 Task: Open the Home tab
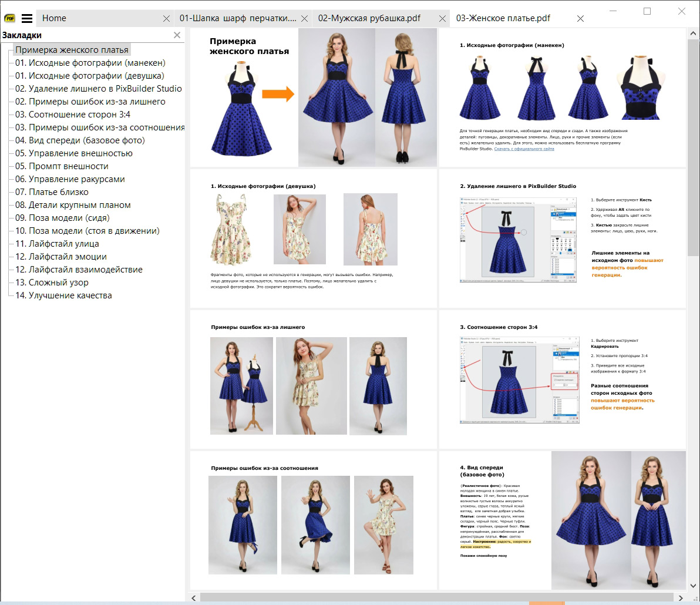[x=54, y=18]
